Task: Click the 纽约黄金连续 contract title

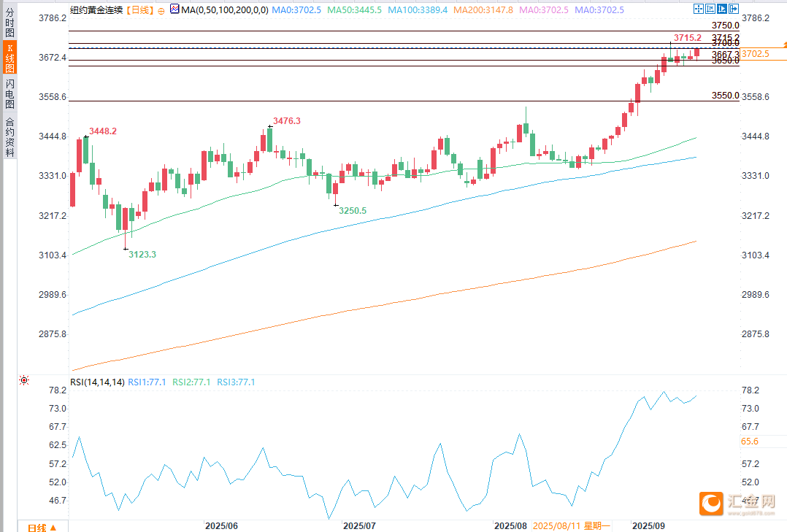Action: (x=96, y=10)
